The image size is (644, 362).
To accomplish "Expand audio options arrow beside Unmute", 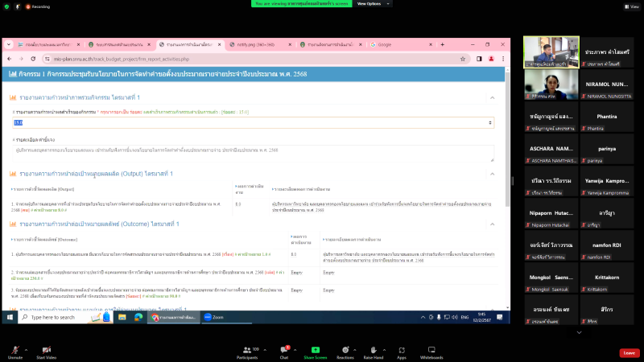I will click(27, 343).
